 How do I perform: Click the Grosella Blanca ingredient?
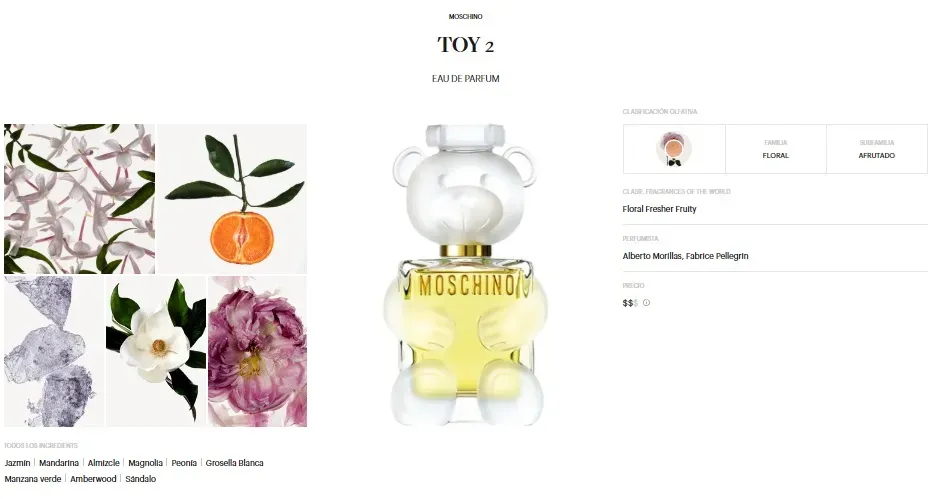point(234,463)
